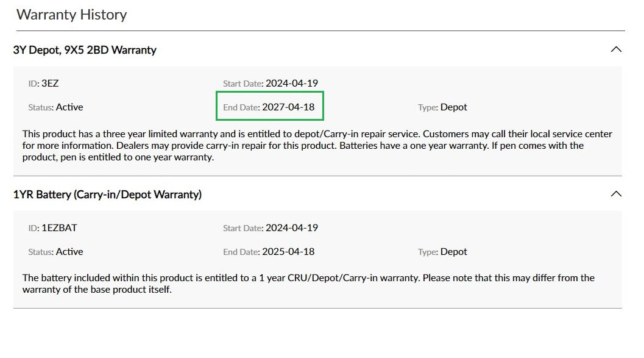The width and height of the screenshot is (644, 358).
Task: Collapse the 1YR Battery warranty section chevron
Action: (616, 194)
